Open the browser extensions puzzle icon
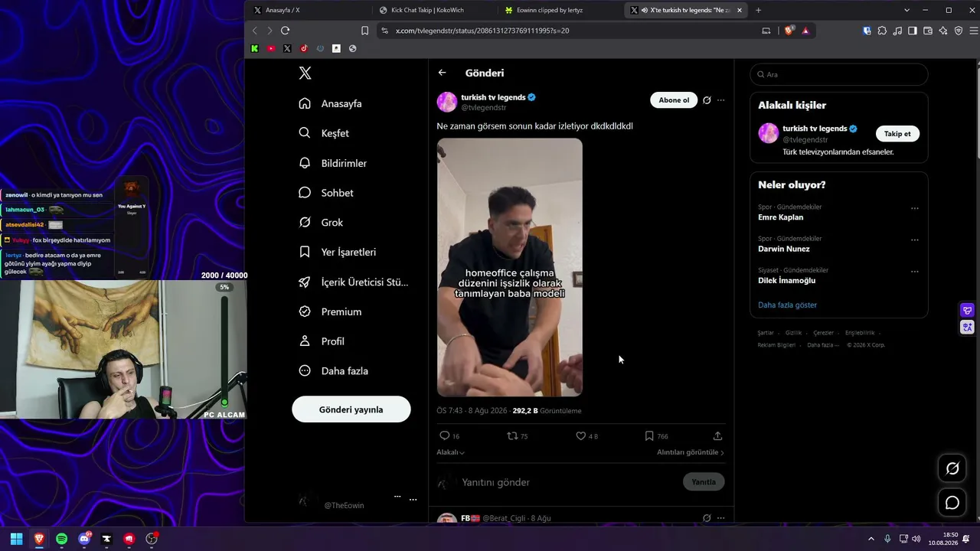 click(x=882, y=31)
